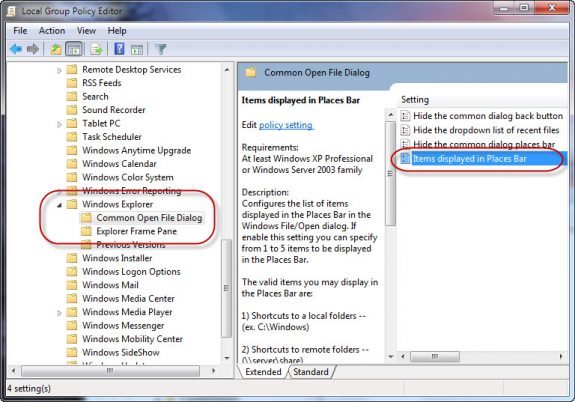Image resolution: width=575 pixels, height=402 pixels.
Task: Select Windows Logon Options tree item
Action: click(x=131, y=272)
